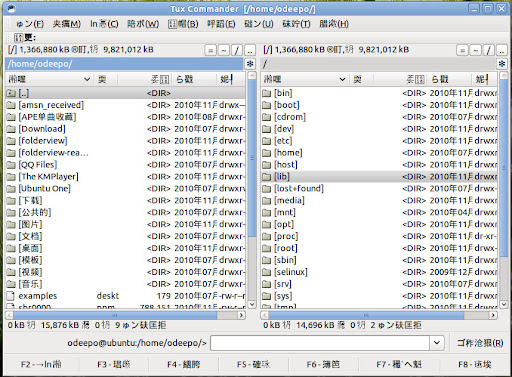Click the folder icon of amsn_received
The width and height of the screenshot is (512, 377).
[11, 105]
